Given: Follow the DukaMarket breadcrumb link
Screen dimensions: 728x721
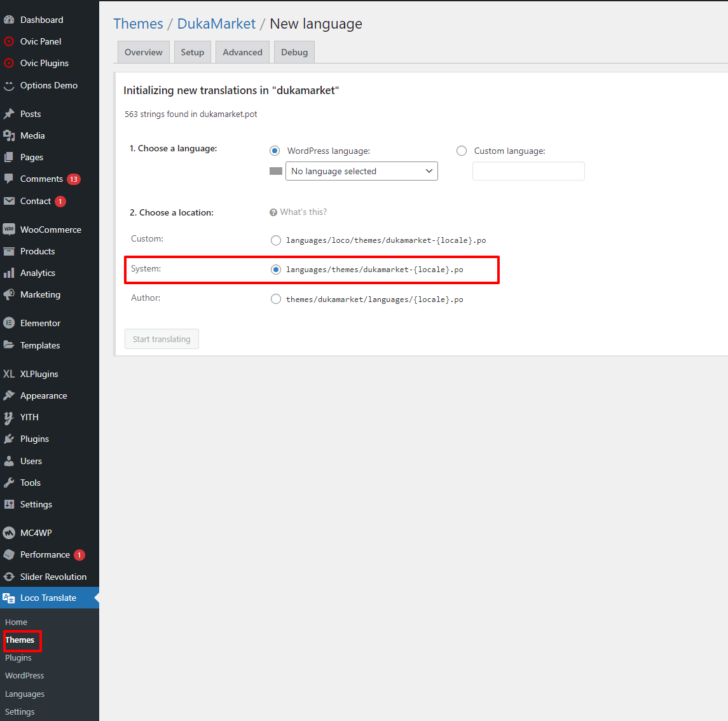Looking at the screenshot, I should pyautogui.click(x=216, y=24).
